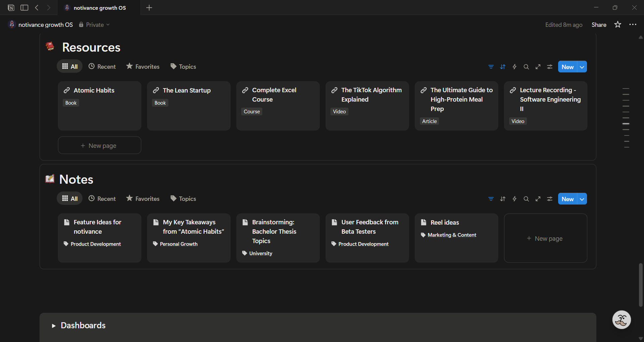Click search icon in Resources toolbar
Screen dimensions: 644x342
pyautogui.click(x=526, y=67)
